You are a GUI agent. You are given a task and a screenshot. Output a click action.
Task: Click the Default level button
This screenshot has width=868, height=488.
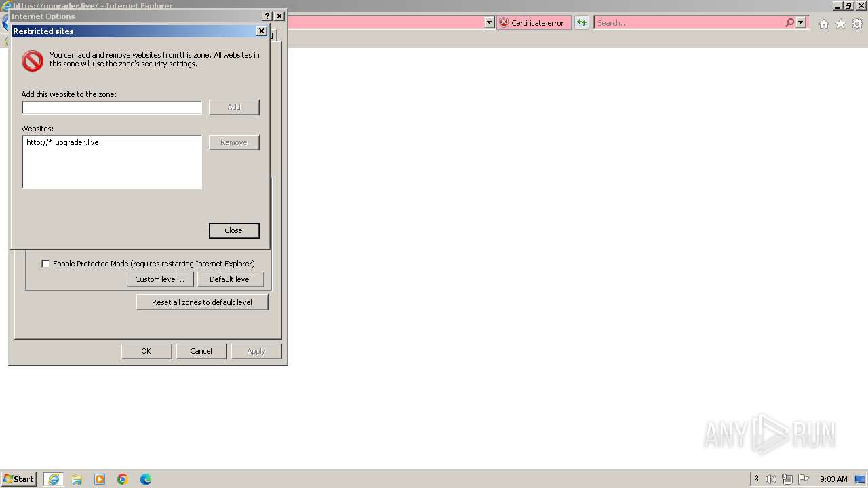231,279
